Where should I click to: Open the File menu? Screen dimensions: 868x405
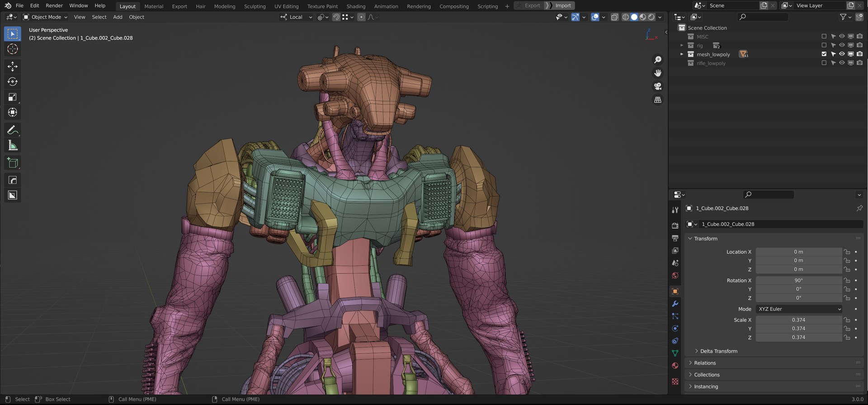pyautogui.click(x=19, y=5)
